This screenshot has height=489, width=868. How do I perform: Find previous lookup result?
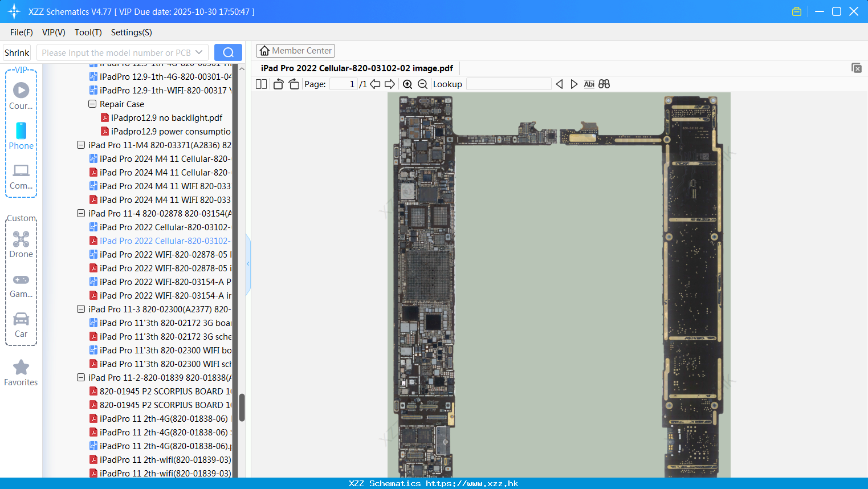[559, 84]
